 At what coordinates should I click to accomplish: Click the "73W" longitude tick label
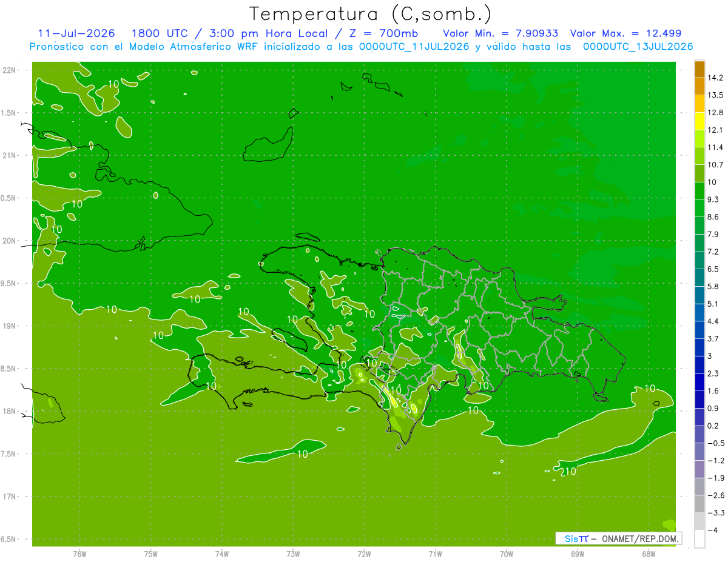click(x=293, y=555)
